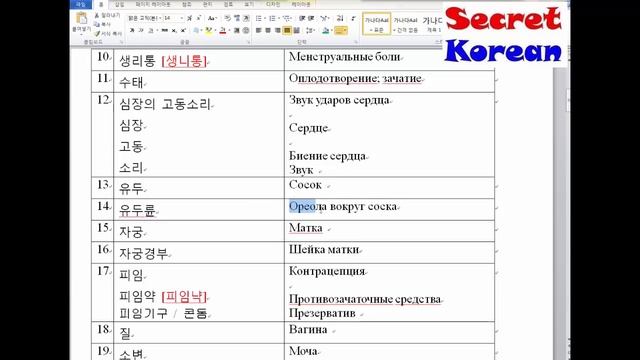Viewport: 640px width, 360px height.
Task: Toggle the highlighted justify alignment
Action: (287, 31)
